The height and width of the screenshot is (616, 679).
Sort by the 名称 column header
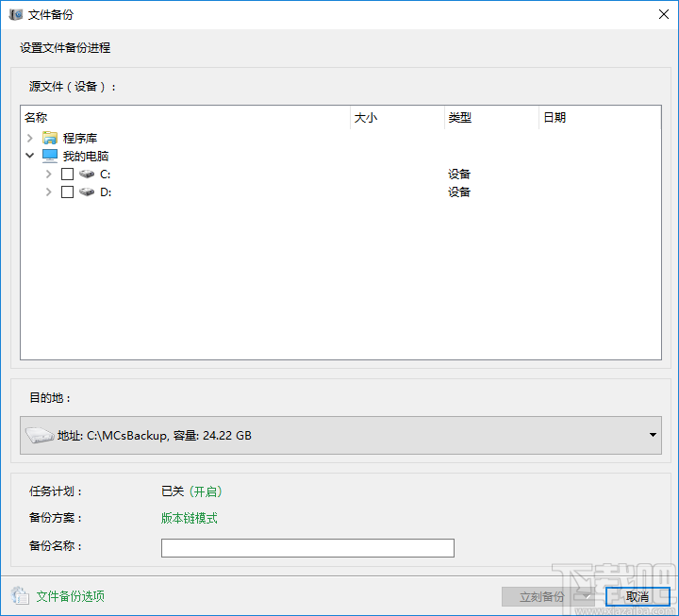pos(185,117)
